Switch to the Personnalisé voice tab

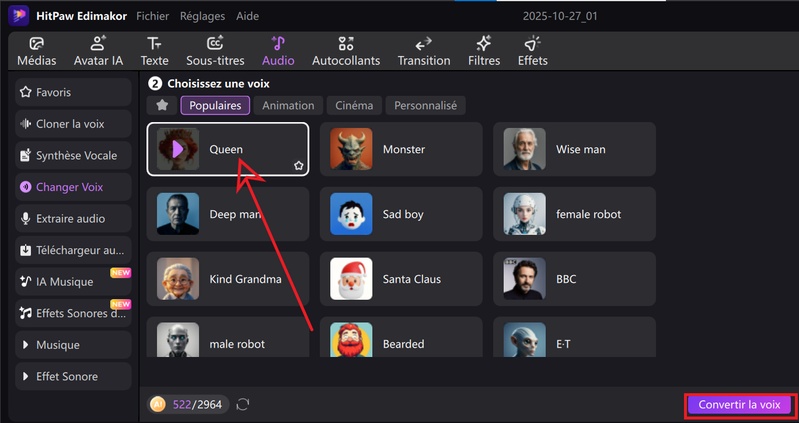pyautogui.click(x=425, y=105)
